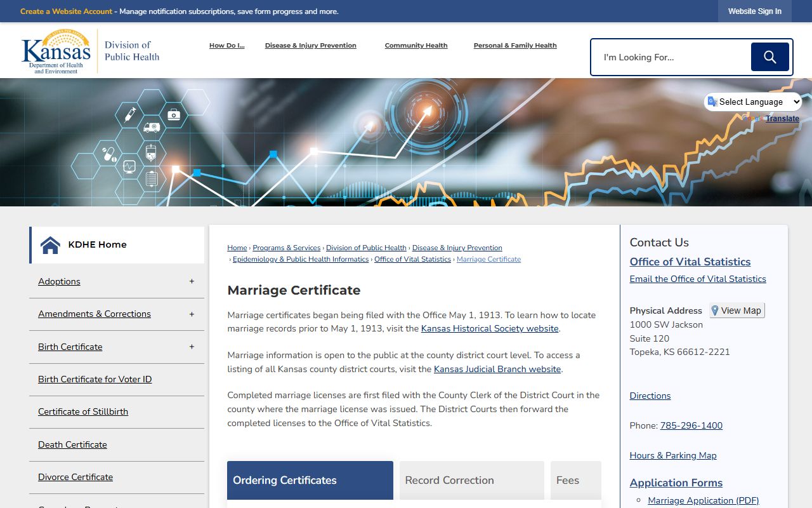Open the Divorce Certificate sidebar link
The height and width of the screenshot is (508, 812).
75,477
